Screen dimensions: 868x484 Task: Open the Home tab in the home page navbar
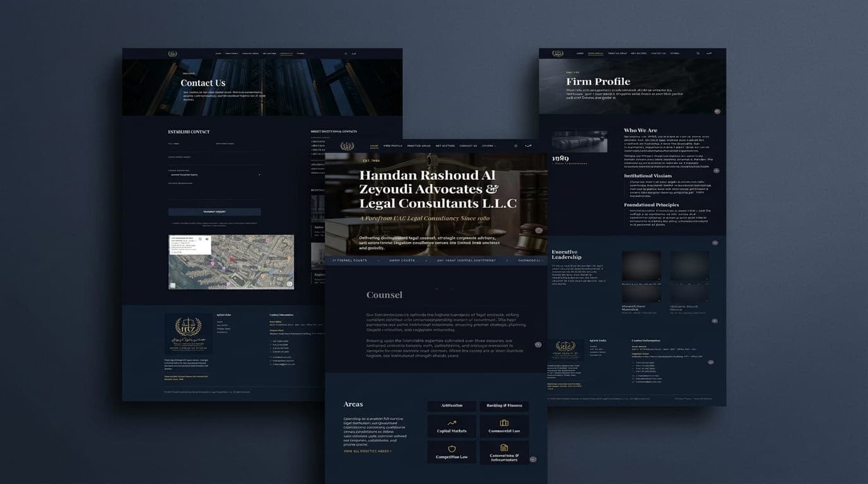click(374, 146)
